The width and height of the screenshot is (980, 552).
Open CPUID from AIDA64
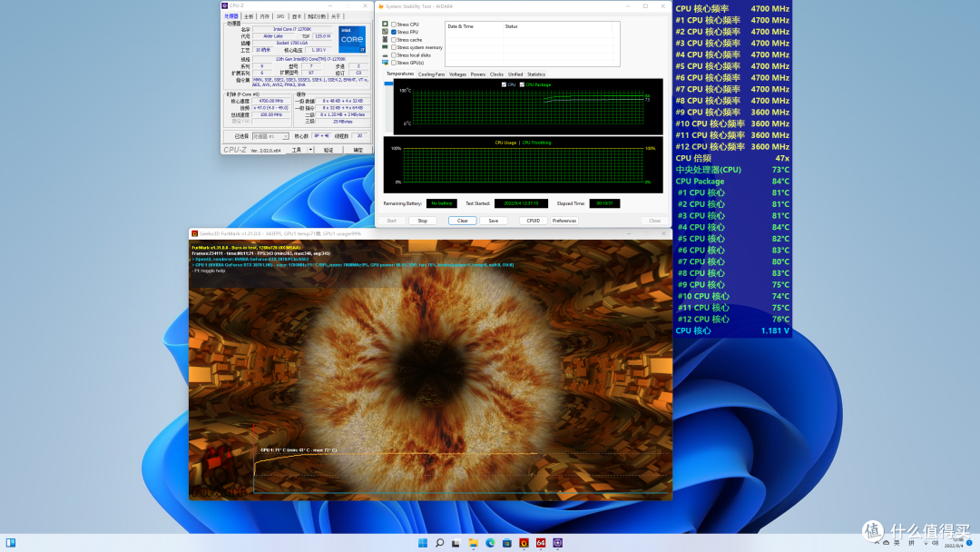coord(534,221)
